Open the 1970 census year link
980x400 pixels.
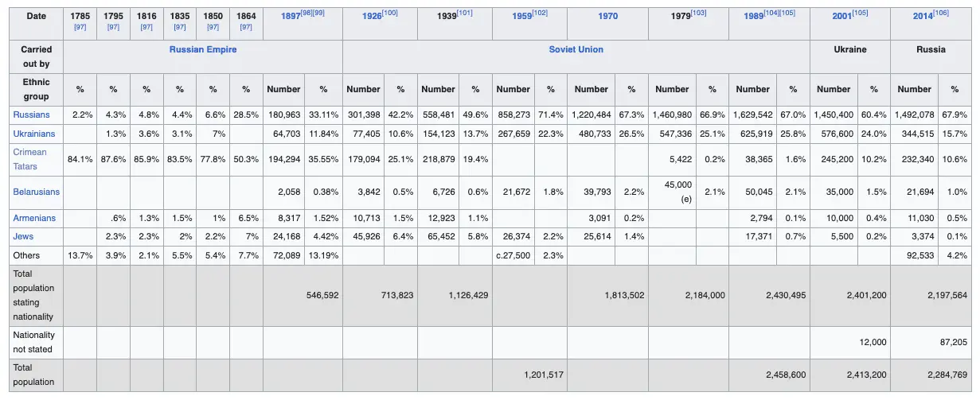click(608, 16)
